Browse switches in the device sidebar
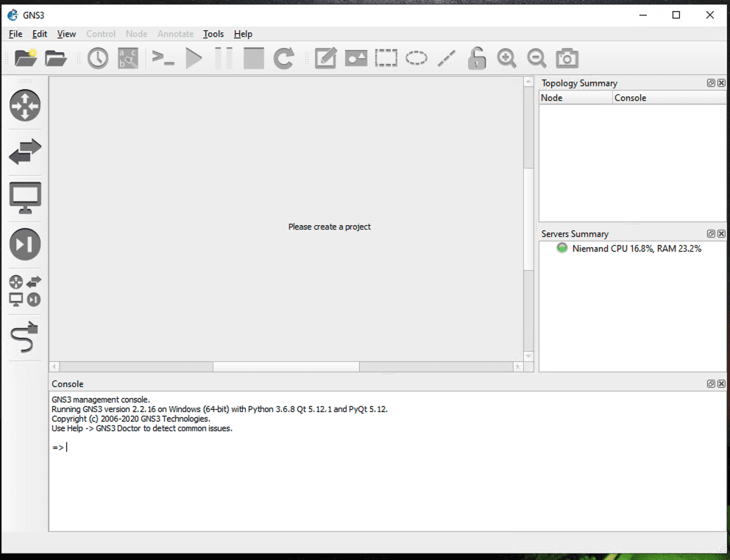 pyautogui.click(x=25, y=152)
